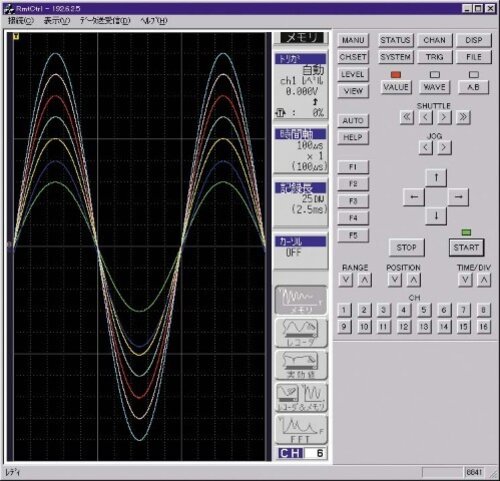Select channel 6 button
Viewport: 500px width, 481px height.
444,310
